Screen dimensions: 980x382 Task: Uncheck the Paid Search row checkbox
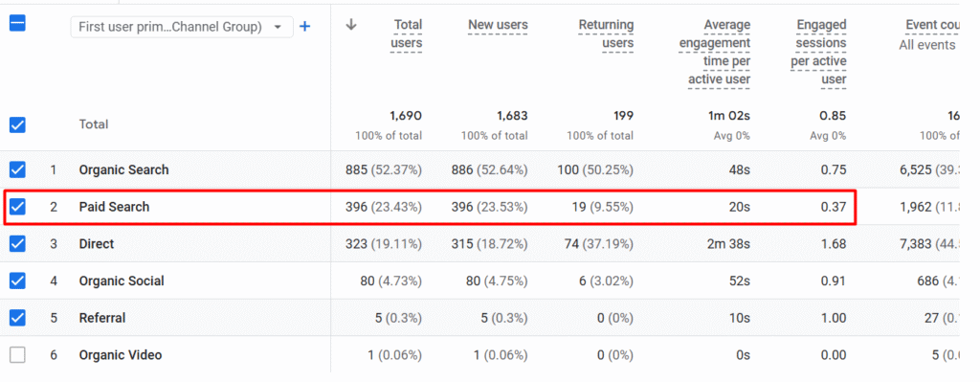click(17, 206)
